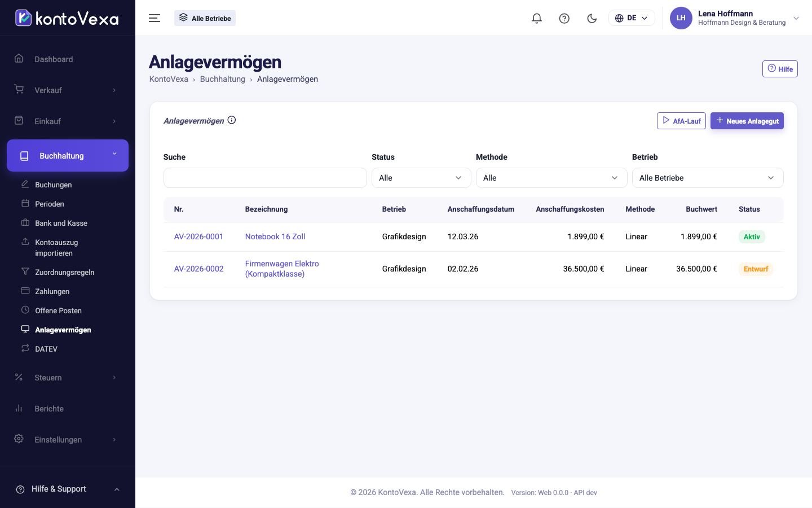Click the Suche input field
Screen dimensions: 812x508
265,178
